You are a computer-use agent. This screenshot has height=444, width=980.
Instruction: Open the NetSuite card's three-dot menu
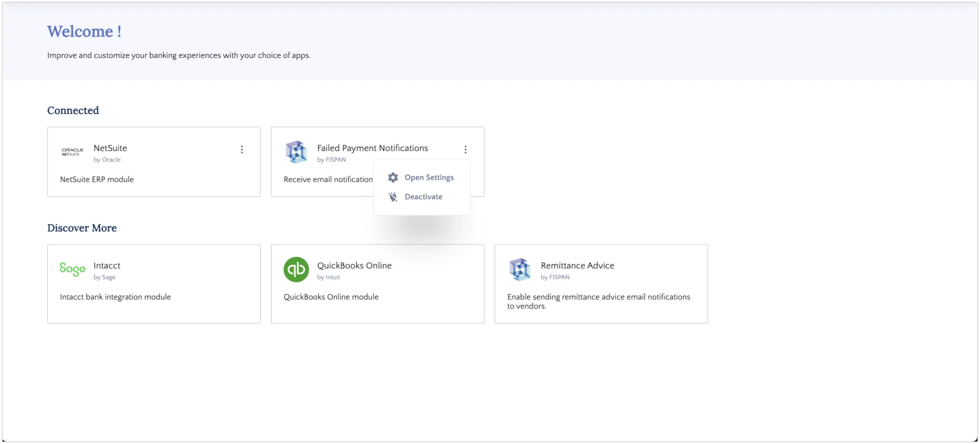click(x=242, y=150)
